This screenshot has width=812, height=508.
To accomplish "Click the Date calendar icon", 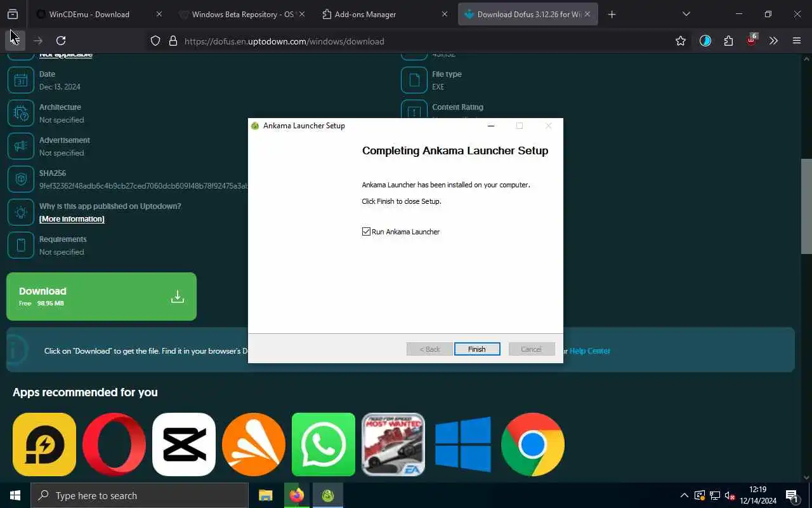I will 21,80.
